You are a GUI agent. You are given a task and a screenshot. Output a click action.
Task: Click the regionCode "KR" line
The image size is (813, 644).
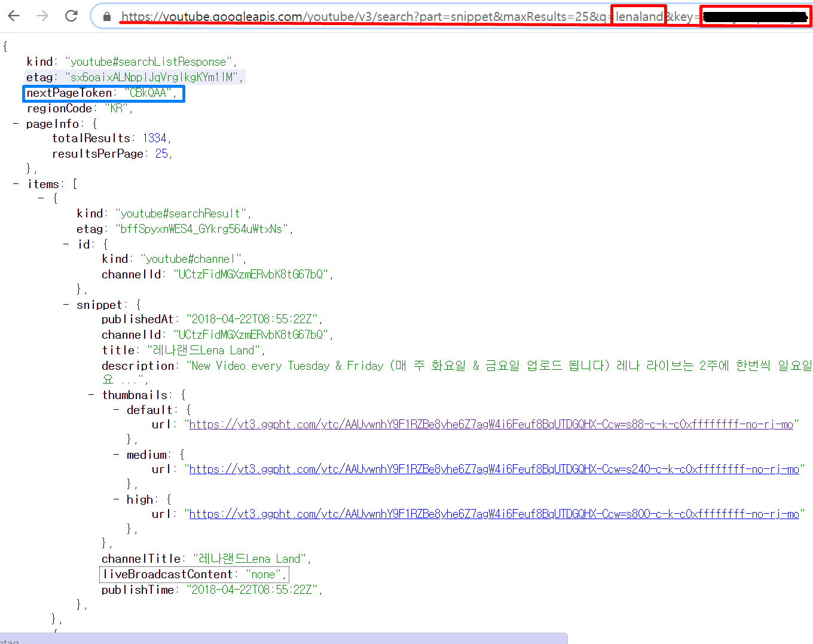point(80,108)
